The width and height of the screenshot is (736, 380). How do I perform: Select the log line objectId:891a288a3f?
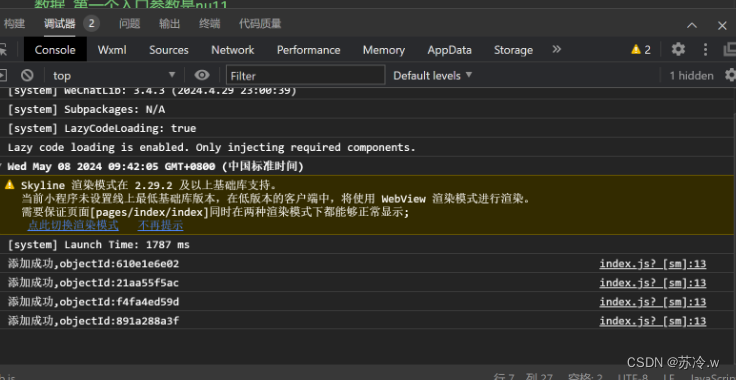[x=93, y=321]
